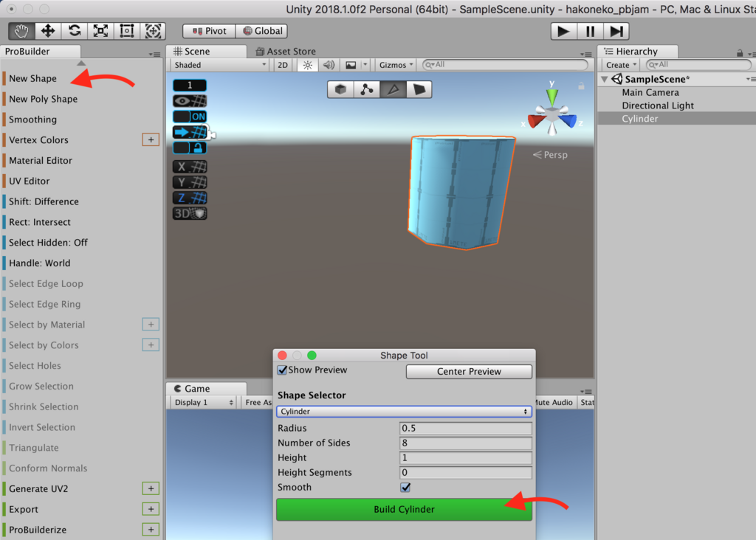Open the Gizmos dropdown

[396, 65]
